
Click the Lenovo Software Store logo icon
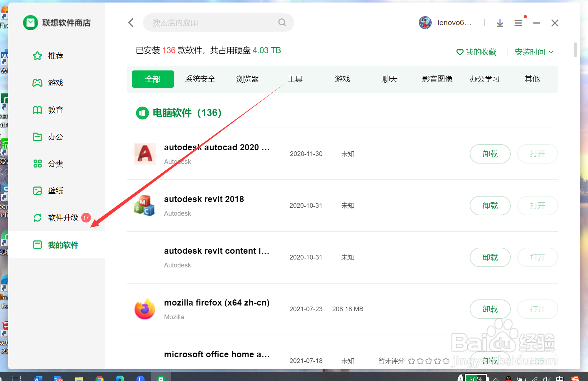click(x=31, y=23)
